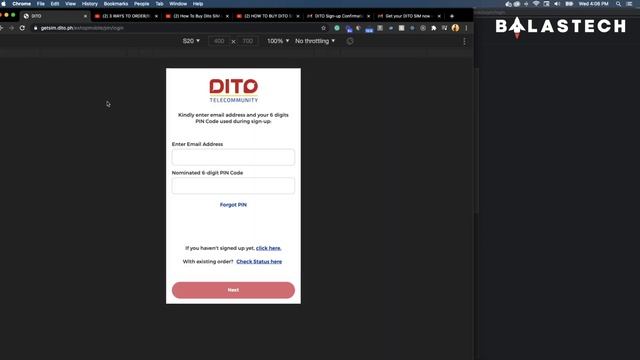Open the Bookmarks menu
This screenshot has height=360, width=640.
[x=116, y=4]
